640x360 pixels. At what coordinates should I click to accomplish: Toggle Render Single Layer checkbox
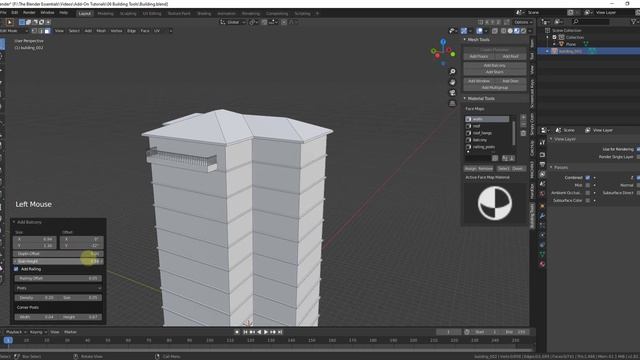point(638,157)
